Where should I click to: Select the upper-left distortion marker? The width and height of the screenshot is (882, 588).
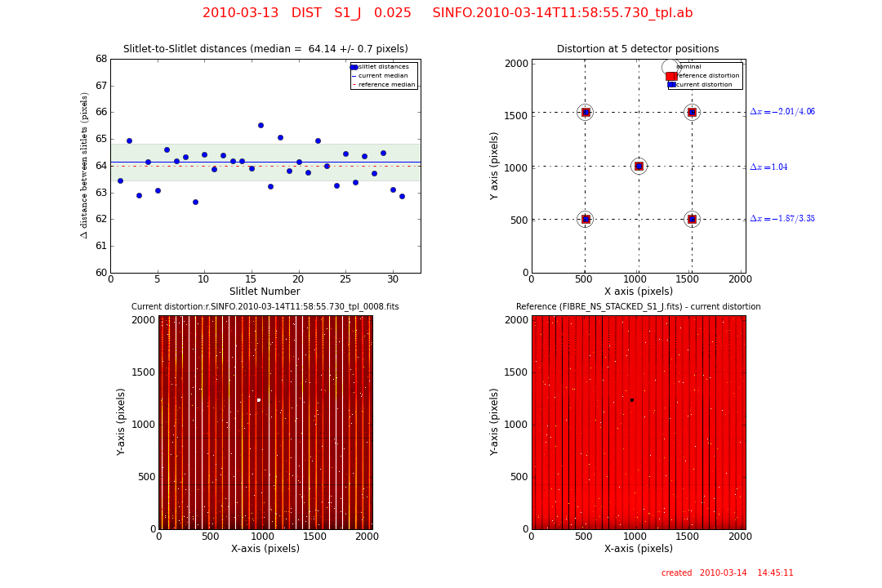click(x=585, y=112)
